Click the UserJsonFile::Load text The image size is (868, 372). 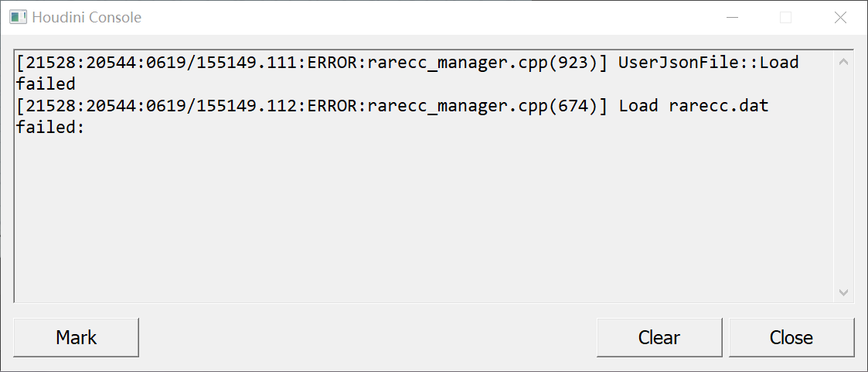click(x=709, y=63)
